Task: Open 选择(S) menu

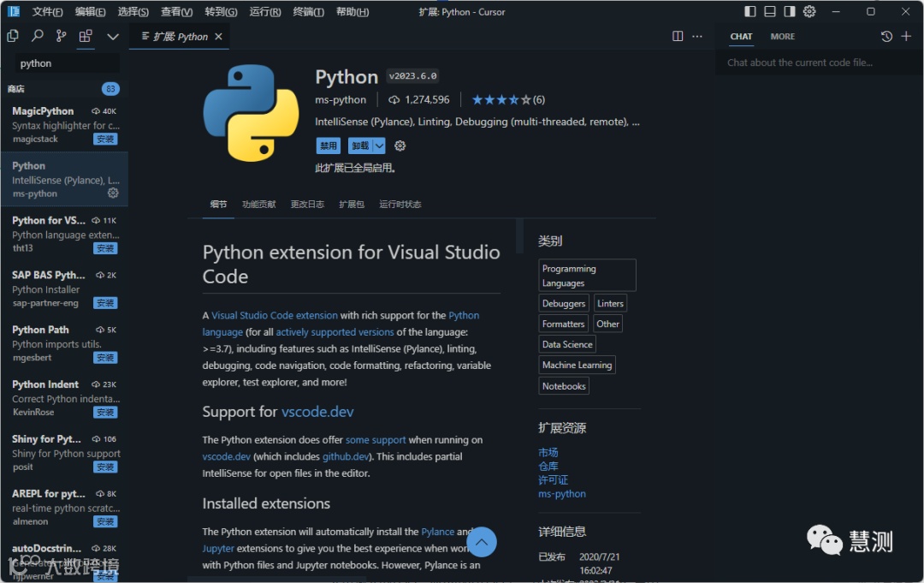Action: point(133,12)
